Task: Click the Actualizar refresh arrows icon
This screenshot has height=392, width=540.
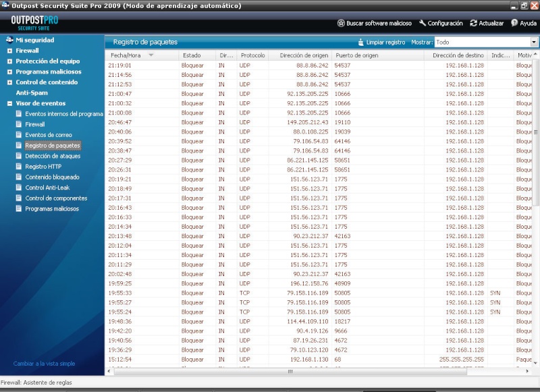Action: click(474, 23)
